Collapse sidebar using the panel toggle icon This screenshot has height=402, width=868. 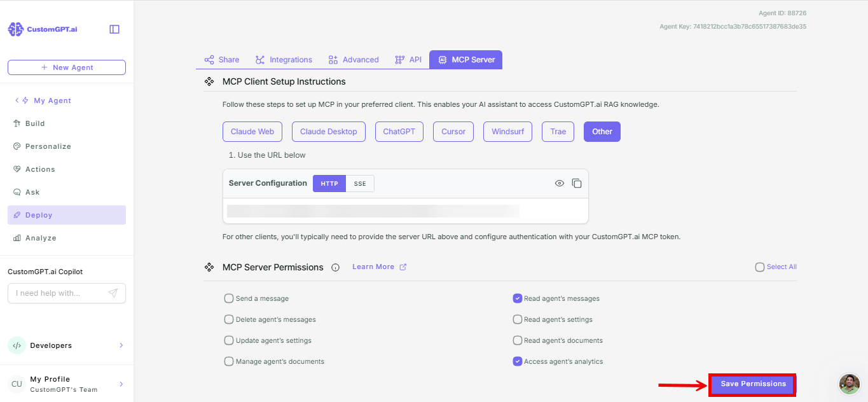[x=114, y=29]
